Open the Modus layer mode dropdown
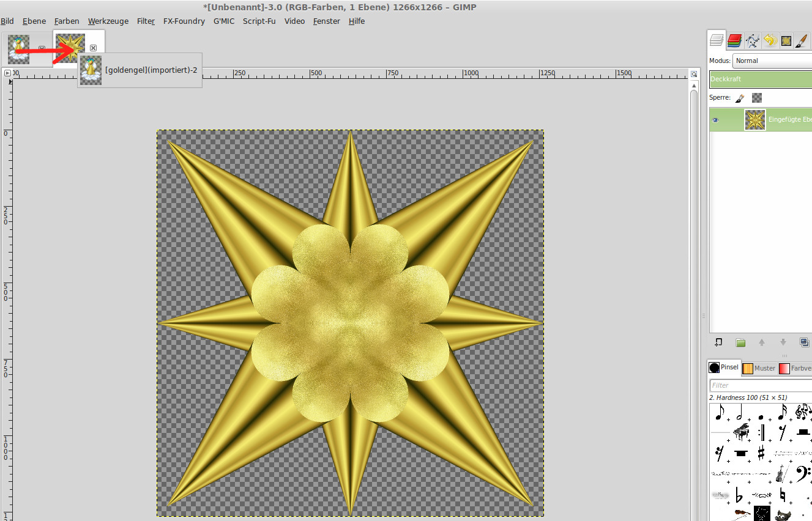The width and height of the screenshot is (812, 521). (772, 61)
